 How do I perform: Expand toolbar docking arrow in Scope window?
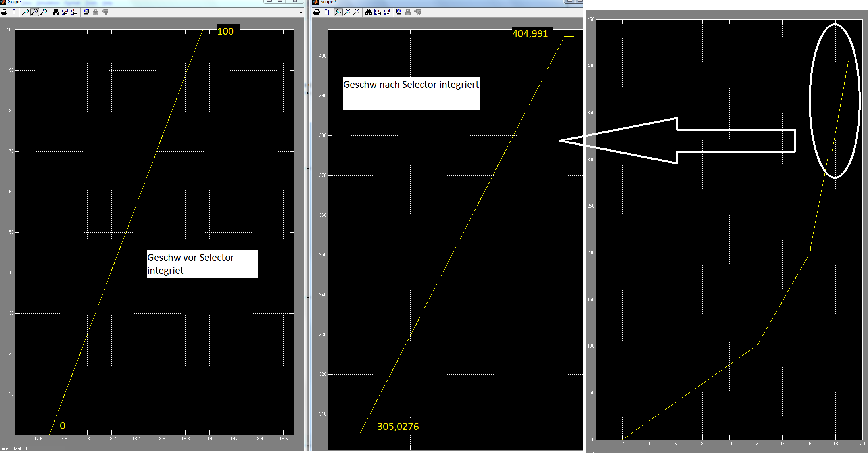(300, 12)
